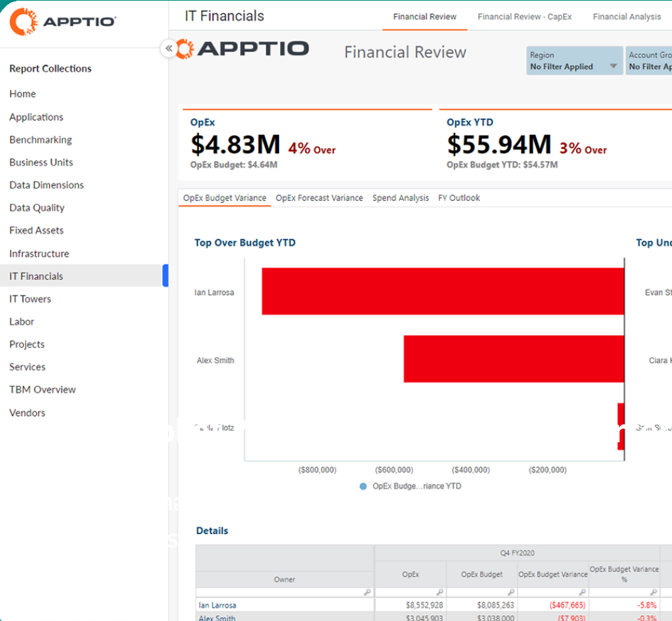Click the OpEx column header in Details table
This screenshot has height=621, width=672.
point(410,574)
